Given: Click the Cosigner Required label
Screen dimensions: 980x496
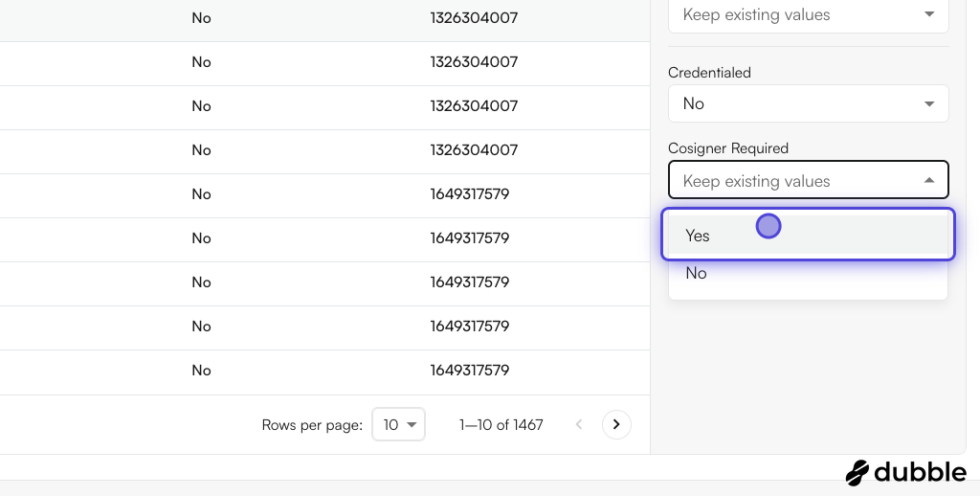Looking at the screenshot, I should [728, 148].
